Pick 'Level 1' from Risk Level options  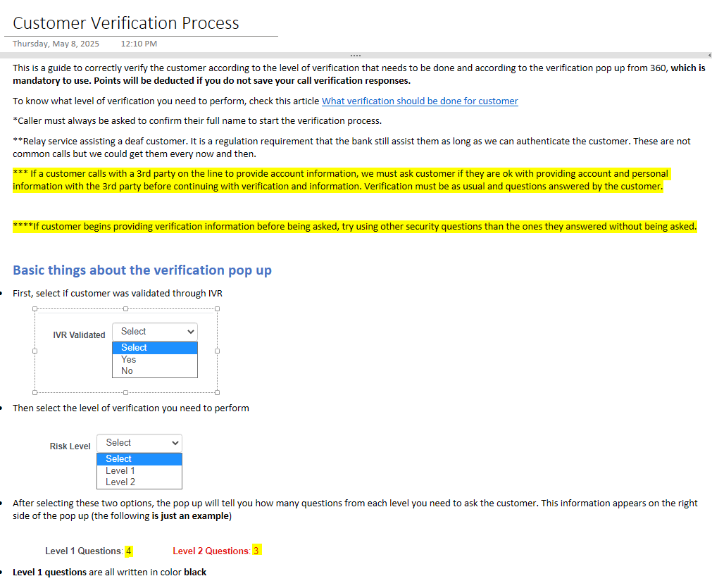[120, 470]
